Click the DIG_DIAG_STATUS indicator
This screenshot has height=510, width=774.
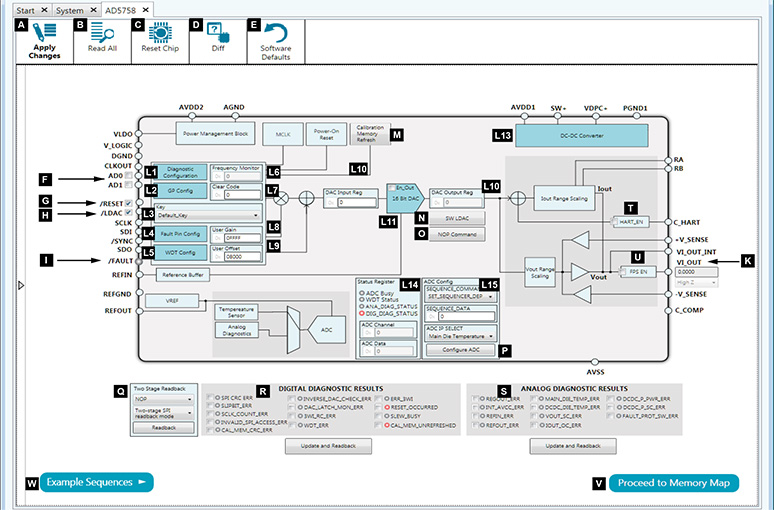[x=362, y=314]
